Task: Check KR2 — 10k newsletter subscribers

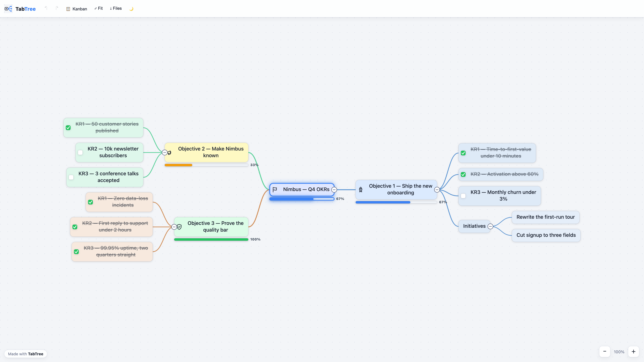Action: (x=80, y=152)
